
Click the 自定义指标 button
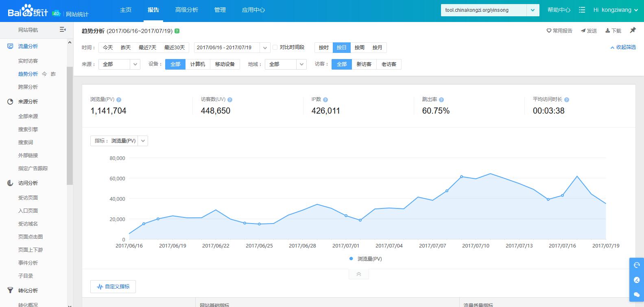(113, 287)
